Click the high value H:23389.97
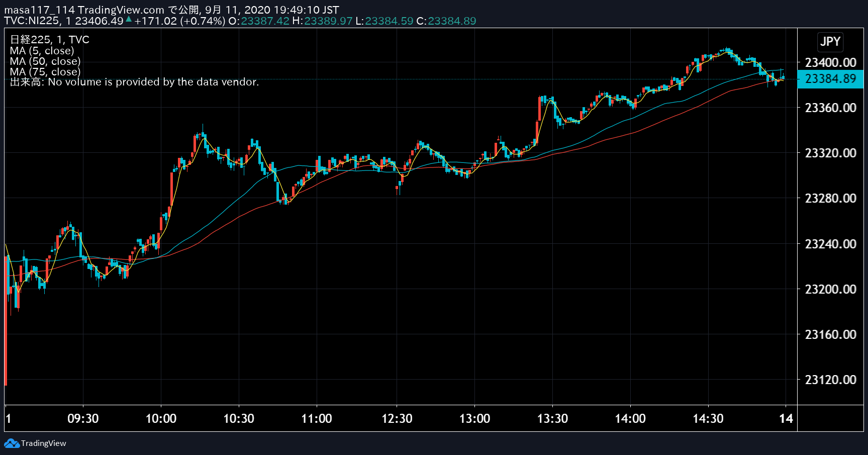Image resolution: width=868 pixels, height=455 pixels. click(323, 21)
